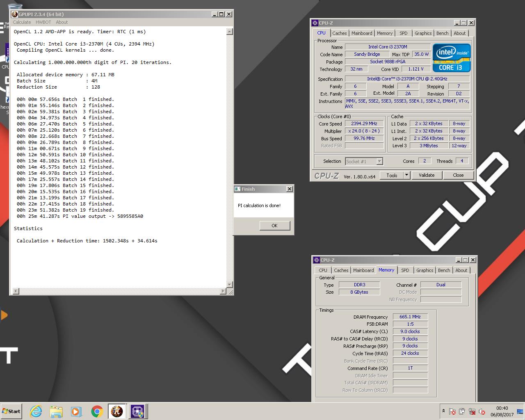Open Windows Explorer folder icon in taskbar

coord(56,411)
